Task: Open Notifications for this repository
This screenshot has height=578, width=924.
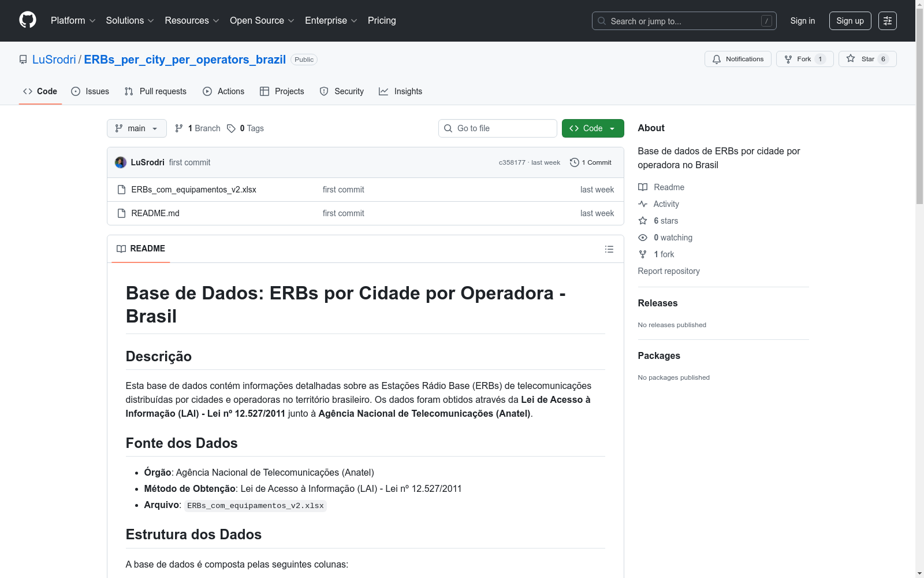Action: [x=738, y=59]
